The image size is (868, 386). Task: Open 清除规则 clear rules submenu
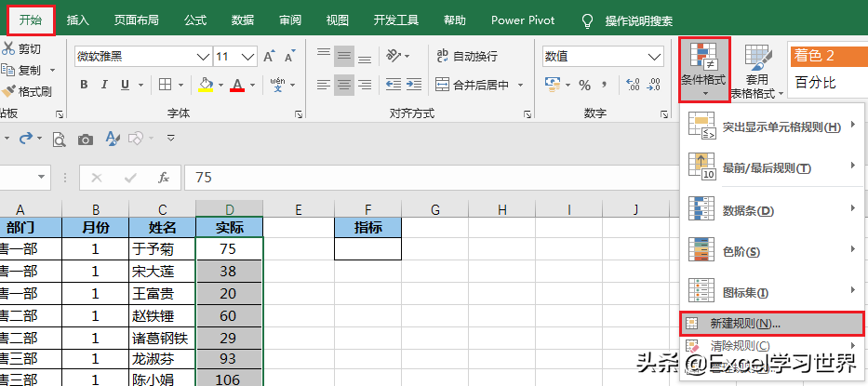pos(771,346)
